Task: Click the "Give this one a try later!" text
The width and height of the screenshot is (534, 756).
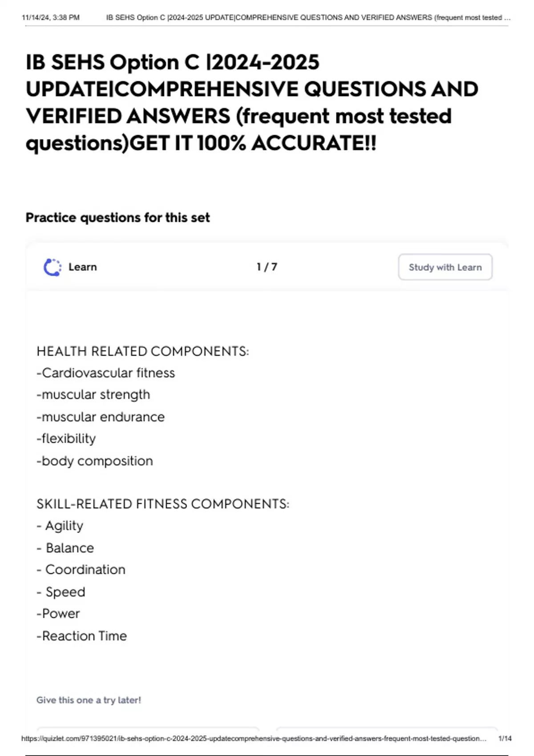Action: click(89, 700)
